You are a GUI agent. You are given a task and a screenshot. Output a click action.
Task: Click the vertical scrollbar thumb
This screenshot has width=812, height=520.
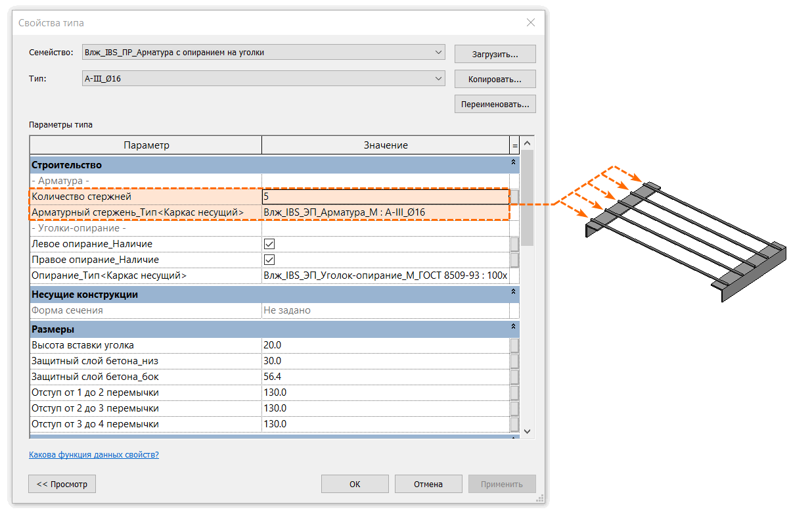[527, 198]
